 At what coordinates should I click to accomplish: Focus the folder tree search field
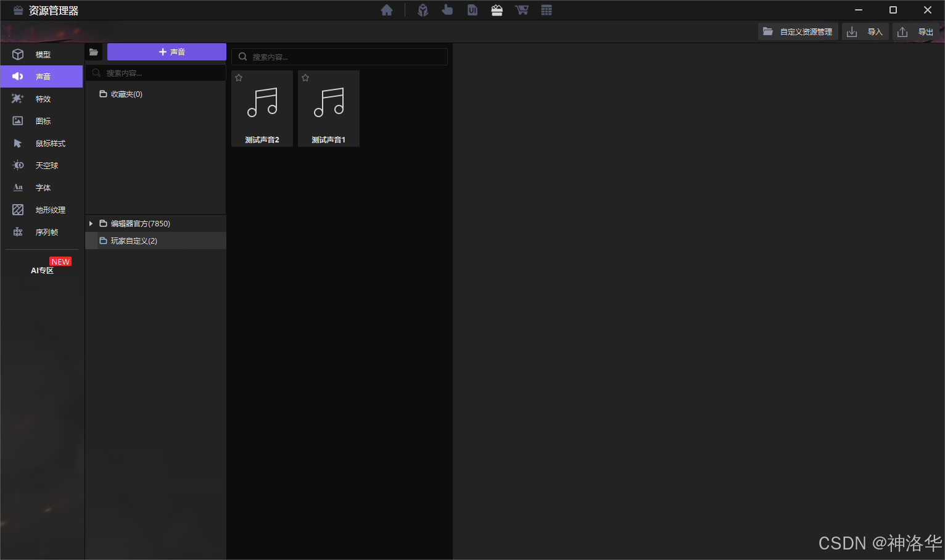click(155, 73)
